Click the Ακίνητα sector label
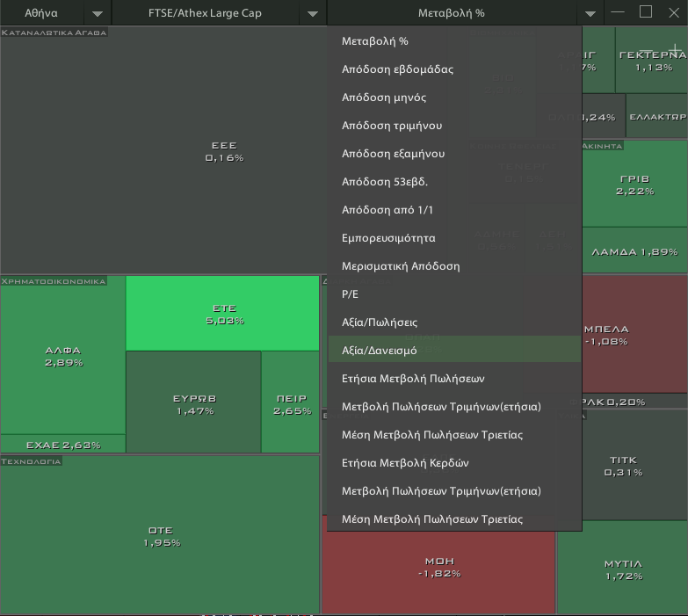The image size is (688, 616). click(x=603, y=146)
